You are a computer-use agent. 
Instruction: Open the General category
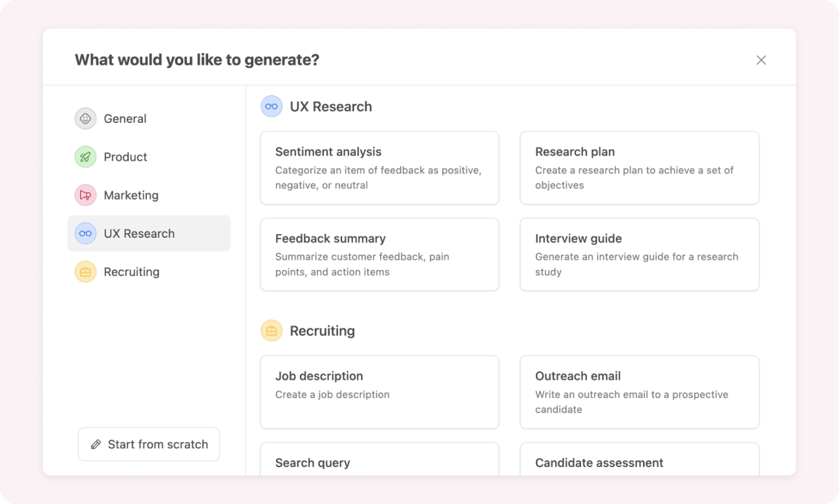pos(125,118)
